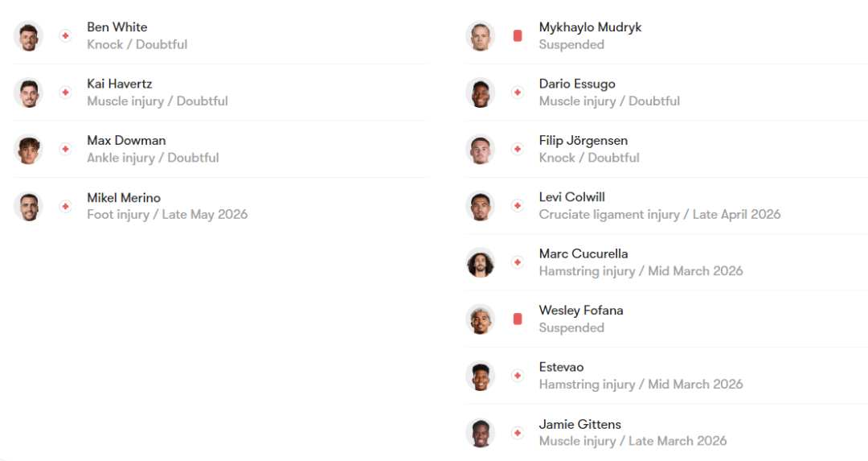This screenshot has height=461, width=868.
Task: Click the red card icon for Mykhaylo Mudryk
Action: click(518, 36)
